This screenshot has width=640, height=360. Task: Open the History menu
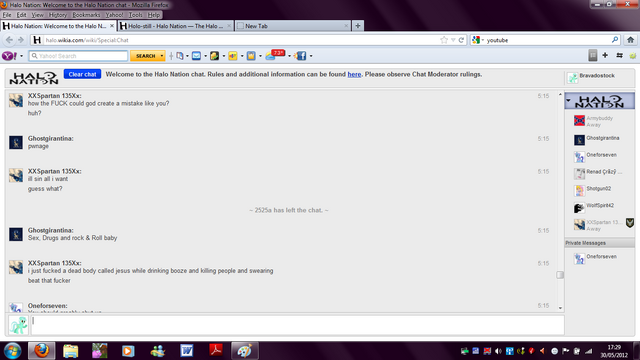click(x=58, y=15)
